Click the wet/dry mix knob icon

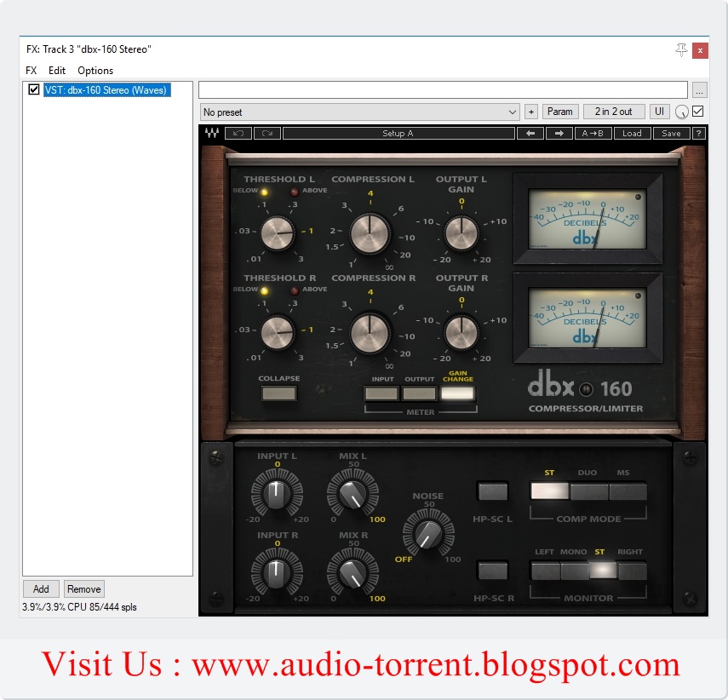tap(681, 112)
